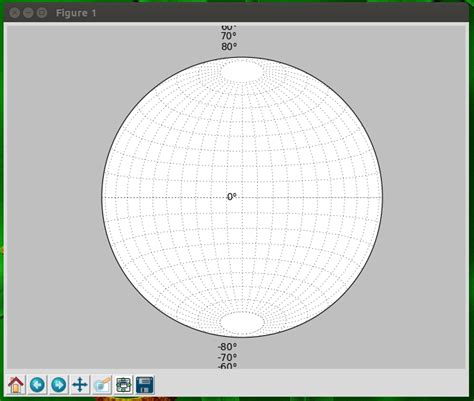Viewport: 474px width, 401px height.
Task: Go forward to the next view
Action: (59, 385)
